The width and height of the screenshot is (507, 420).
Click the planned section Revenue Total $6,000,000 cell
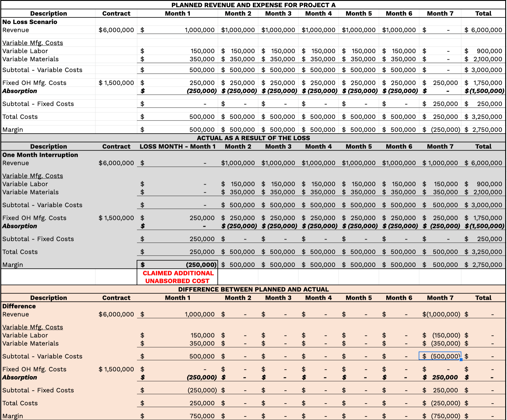coord(483,30)
